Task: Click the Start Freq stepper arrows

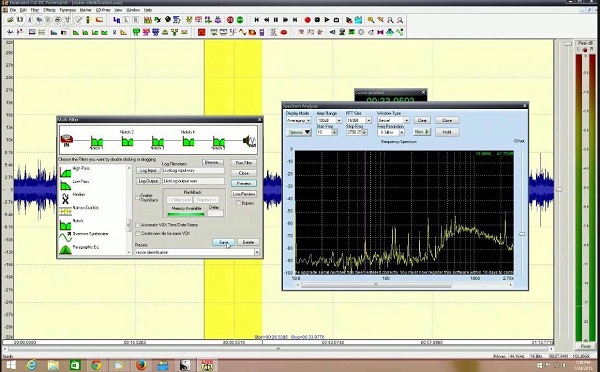Action: 334,132
